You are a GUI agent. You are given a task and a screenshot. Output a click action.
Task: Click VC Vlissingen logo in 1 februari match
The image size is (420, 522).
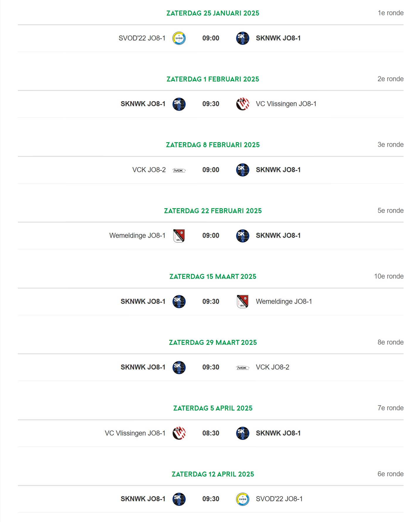click(x=243, y=104)
